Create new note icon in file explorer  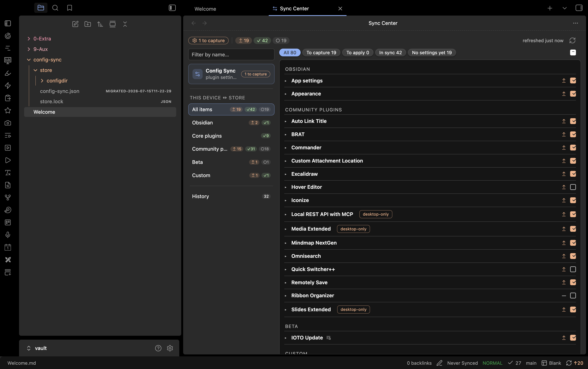click(x=75, y=24)
